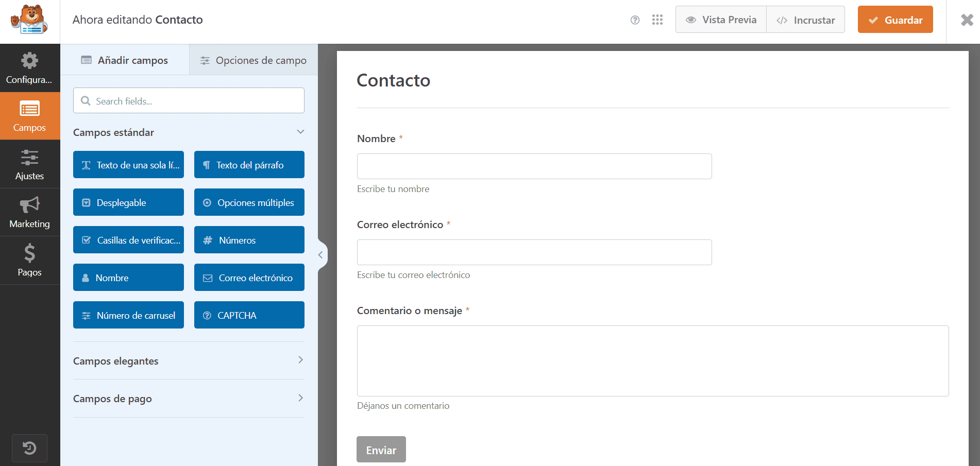980x466 pixels.
Task: Expand the Campos elegantes section
Action: tap(300, 360)
